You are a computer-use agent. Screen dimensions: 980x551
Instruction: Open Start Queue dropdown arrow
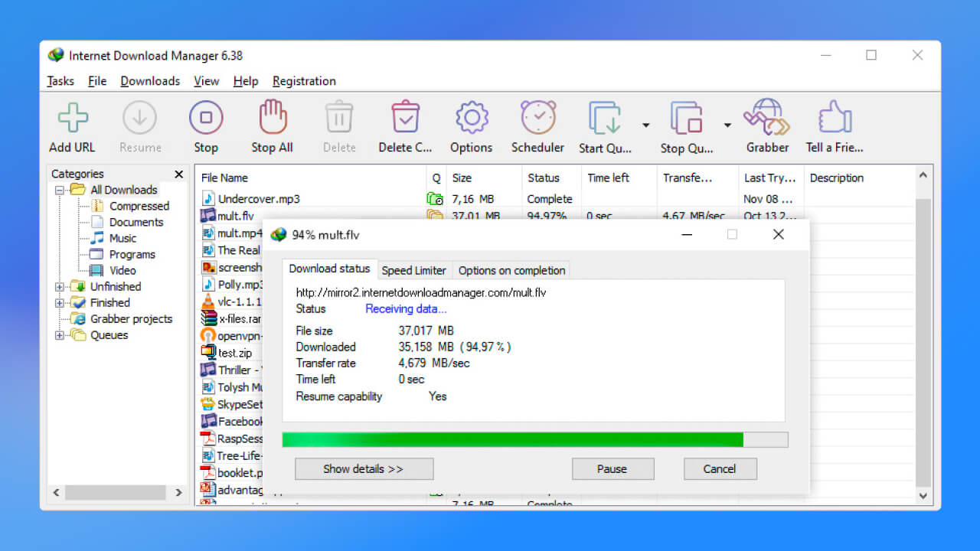tap(645, 125)
